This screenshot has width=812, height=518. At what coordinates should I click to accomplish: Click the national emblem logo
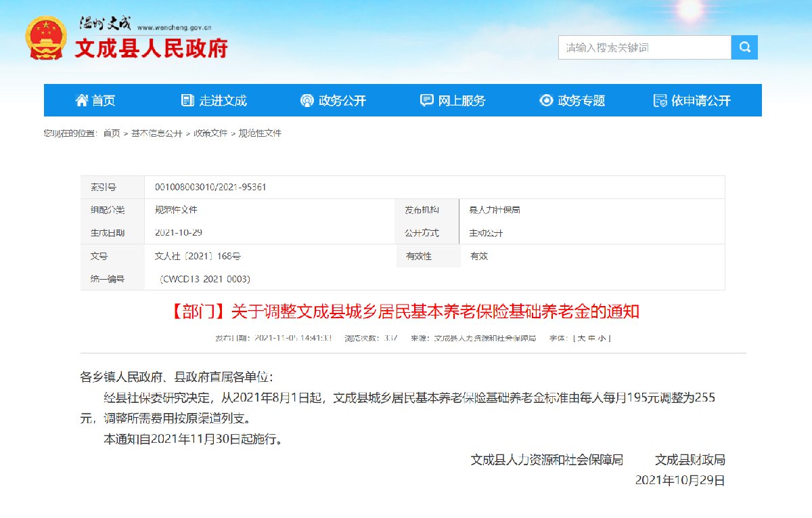pos(46,38)
